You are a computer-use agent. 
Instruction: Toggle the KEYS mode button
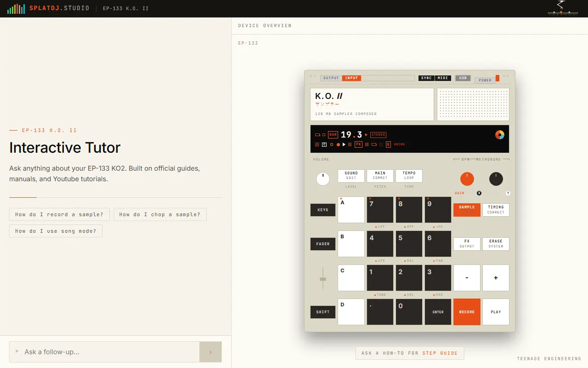coord(323,210)
